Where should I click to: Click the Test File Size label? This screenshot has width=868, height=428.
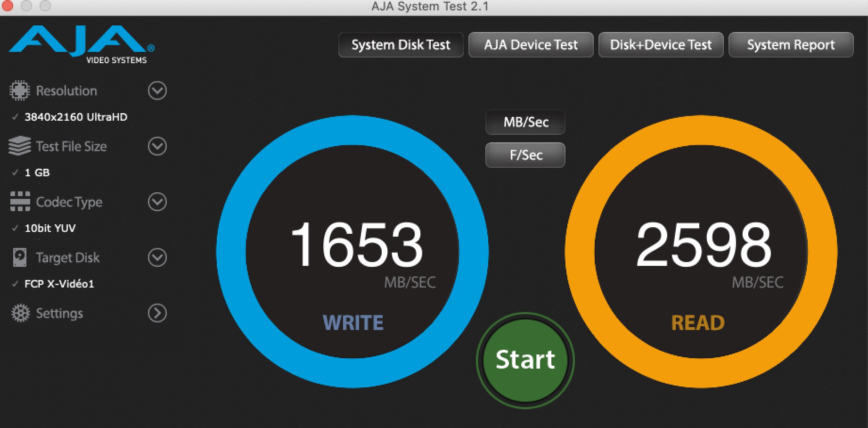72,146
